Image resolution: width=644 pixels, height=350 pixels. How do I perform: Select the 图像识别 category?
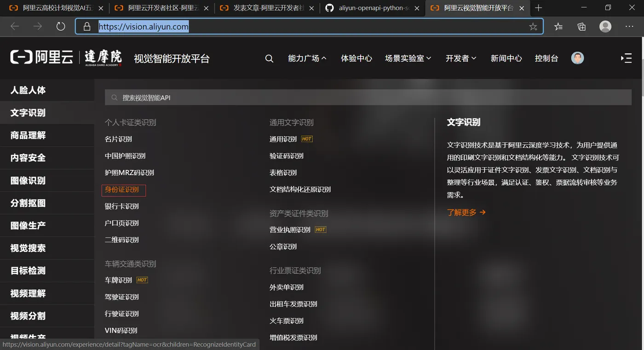pos(47,181)
